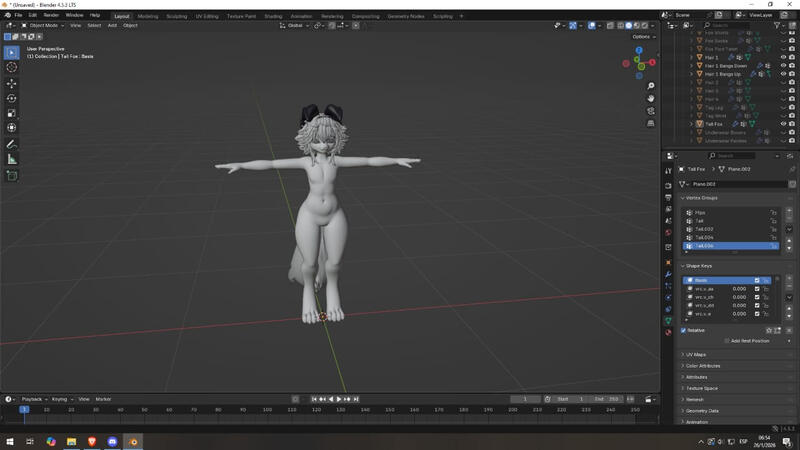The height and width of the screenshot is (450, 800).
Task: Open the Render properties tab
Action: point(668,186)
